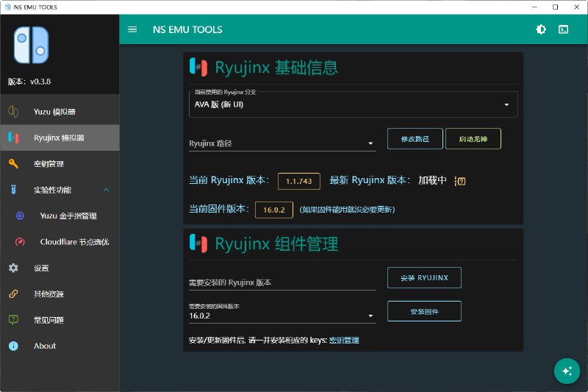The height and width of the screenshot is (392, 588).
Task: Click the chip icon for Yuzu cheats
Action: [x=20, y=215]
